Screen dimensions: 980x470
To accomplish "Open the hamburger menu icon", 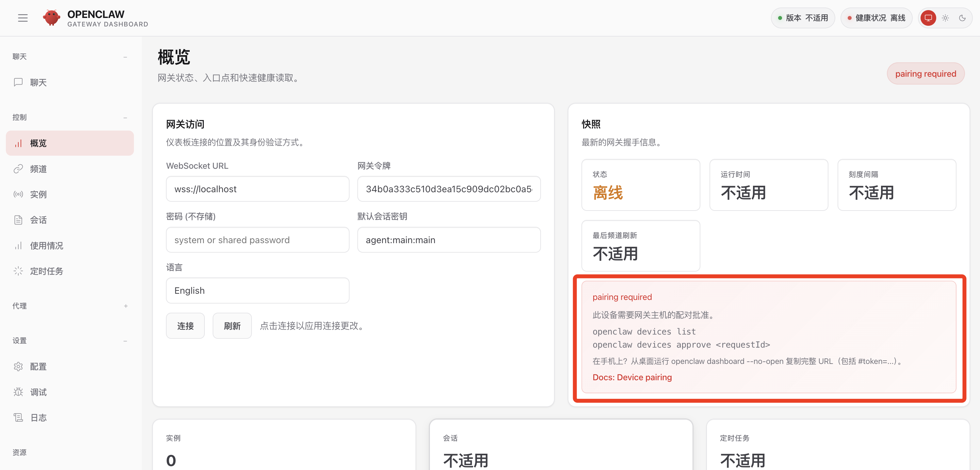I will tap(23, 18).
